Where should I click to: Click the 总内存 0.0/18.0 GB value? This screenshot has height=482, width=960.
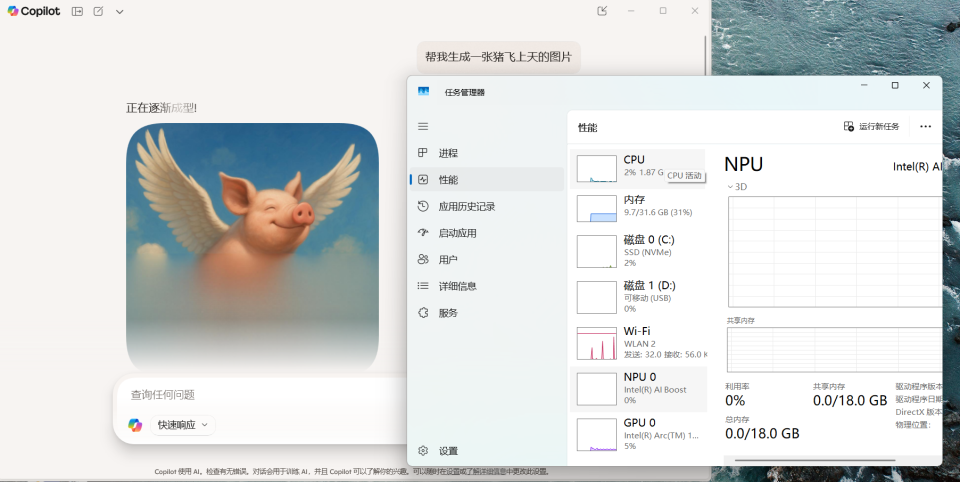(x=762, y=434)
